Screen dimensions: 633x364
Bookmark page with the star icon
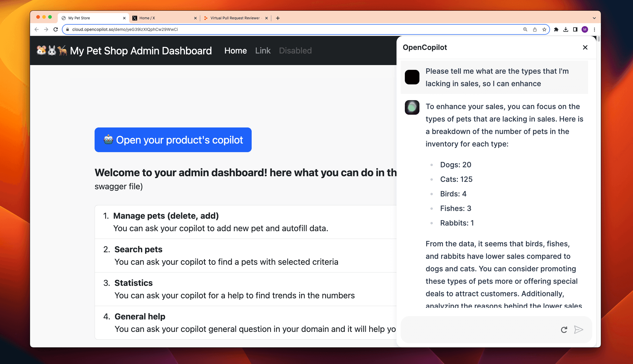(x=544, y=29)
